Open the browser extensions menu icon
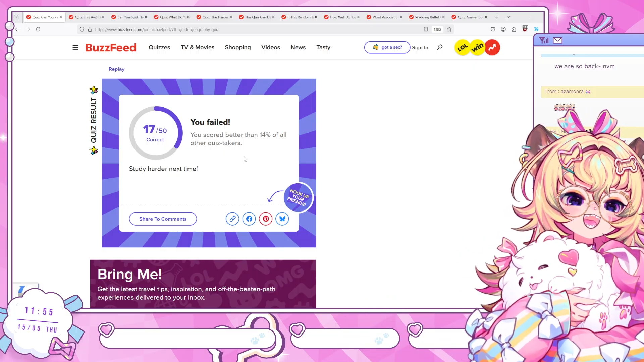This screenshot has height=362, width=644. click(x=514, y=29)
